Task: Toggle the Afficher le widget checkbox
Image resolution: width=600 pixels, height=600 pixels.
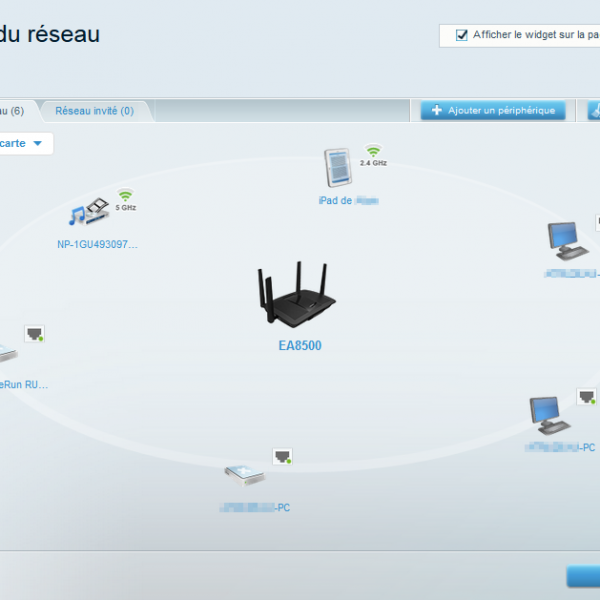Action: pos(462,35)
